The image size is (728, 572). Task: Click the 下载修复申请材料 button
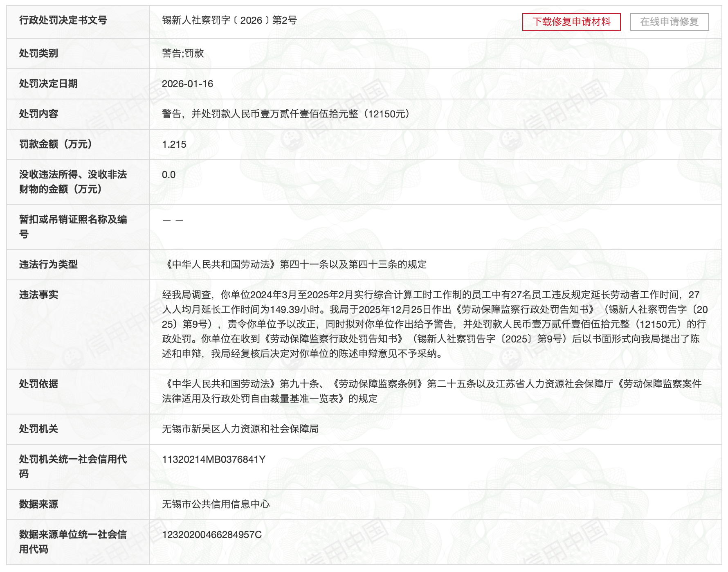571,22
